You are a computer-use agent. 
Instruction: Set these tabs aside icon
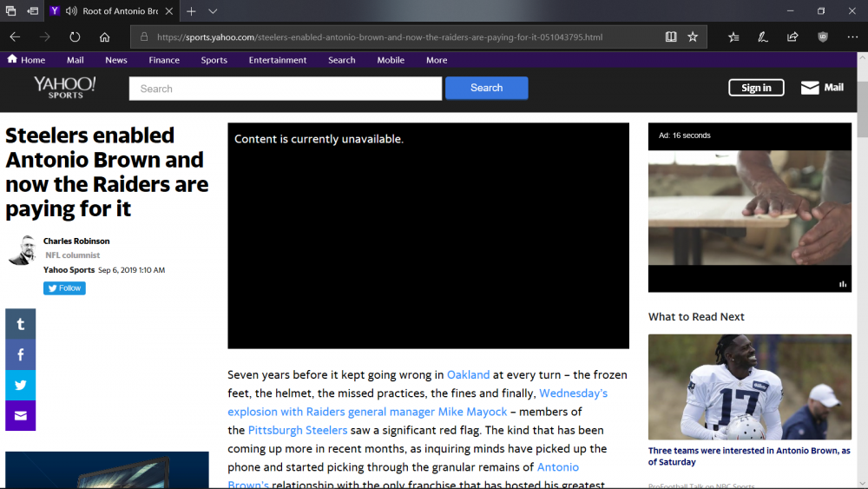[x=33, y=11]
